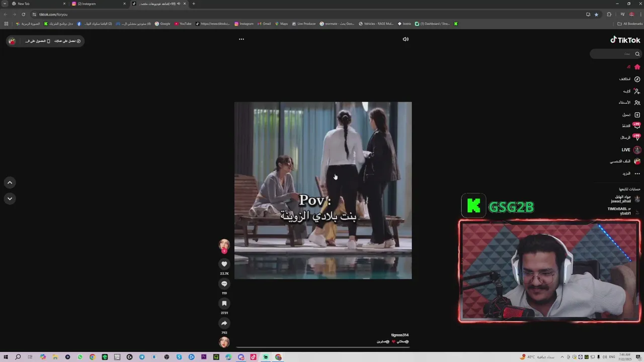Open the All Bookmarks folder
The image size is (644, 362).
click(630, 24)
